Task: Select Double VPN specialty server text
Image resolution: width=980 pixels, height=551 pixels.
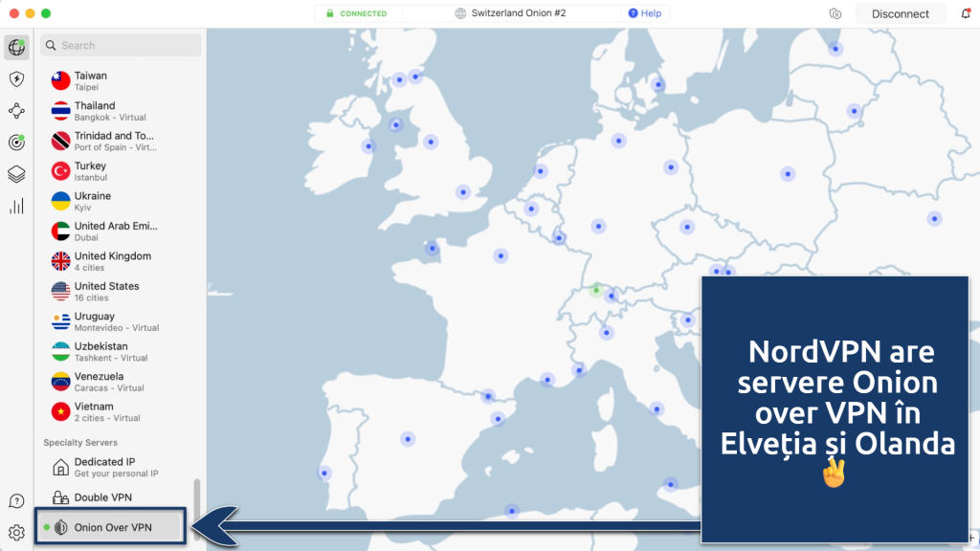Action: click(x=103, y=497)
